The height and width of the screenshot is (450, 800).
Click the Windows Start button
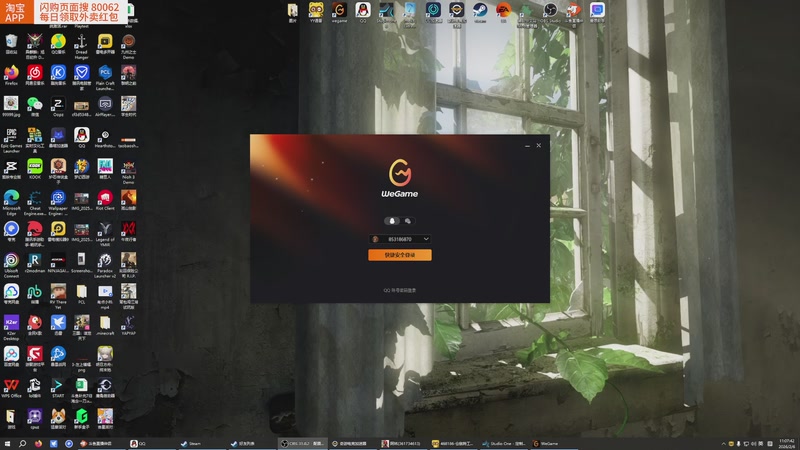click(x=7, y=443)
